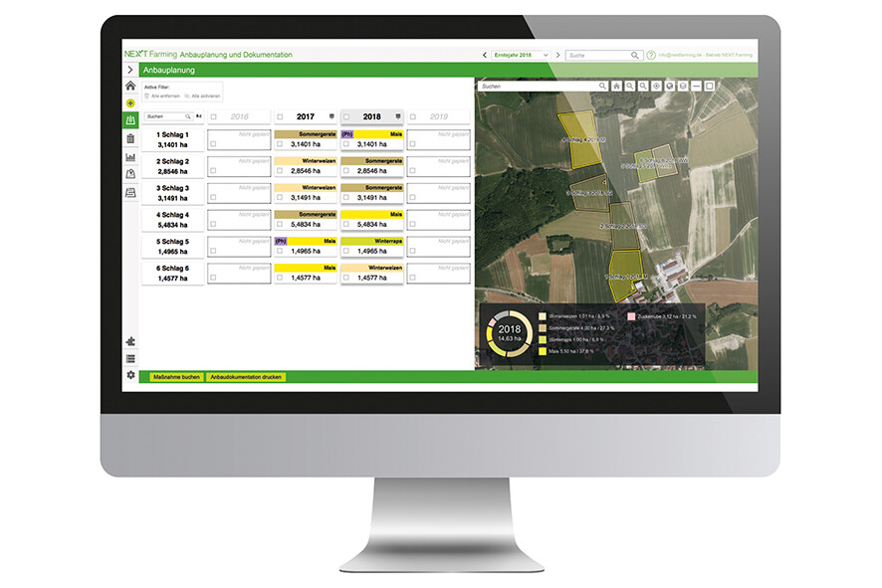This screenshot has width=882, height=588.
Task: Open settings gear in the sidebar
Action: pos(130,375)
